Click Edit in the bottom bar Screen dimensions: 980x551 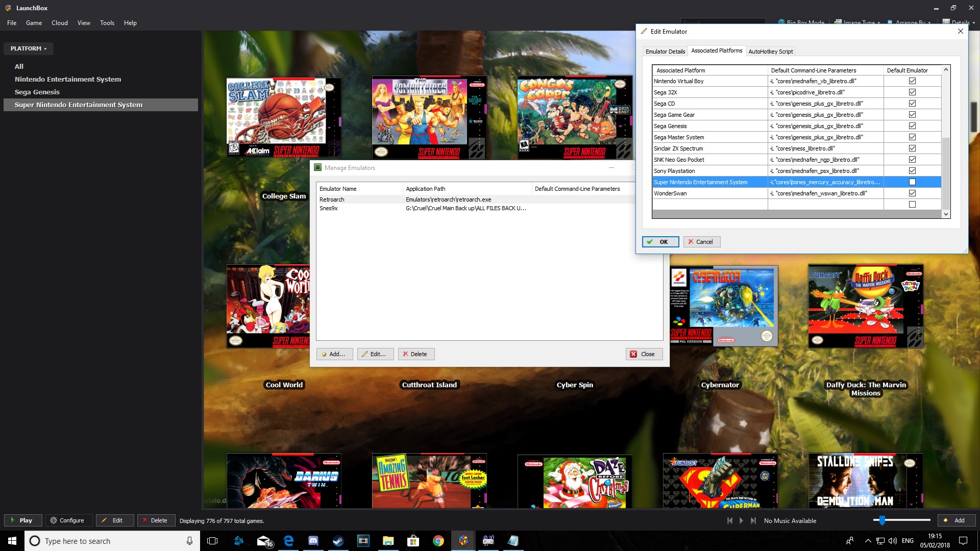(x=115, y=520)
